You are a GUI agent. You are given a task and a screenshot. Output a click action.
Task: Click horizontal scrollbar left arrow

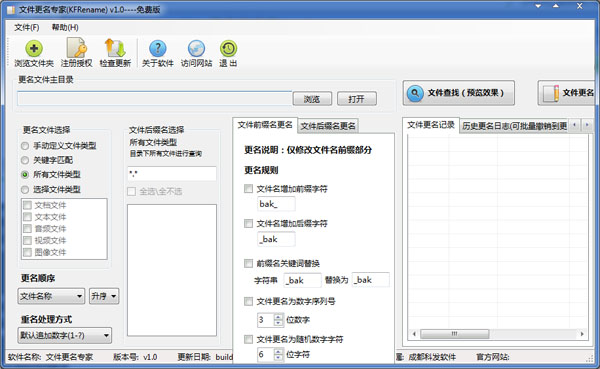point(414,334)
